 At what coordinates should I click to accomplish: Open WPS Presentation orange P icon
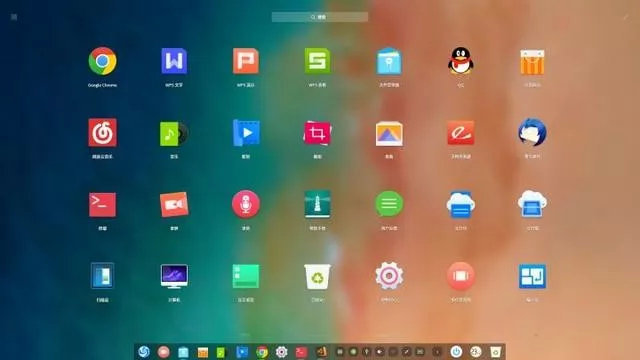246,61
